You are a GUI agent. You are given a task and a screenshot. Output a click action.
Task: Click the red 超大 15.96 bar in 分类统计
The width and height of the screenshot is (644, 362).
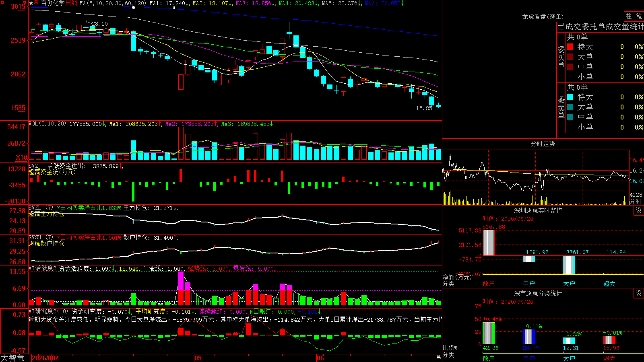609,340
